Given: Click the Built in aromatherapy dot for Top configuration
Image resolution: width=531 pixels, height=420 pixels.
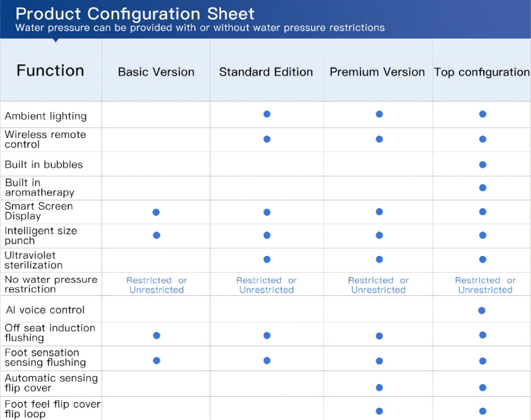Looking at the screenshot, I should click(x=483, y=188).
